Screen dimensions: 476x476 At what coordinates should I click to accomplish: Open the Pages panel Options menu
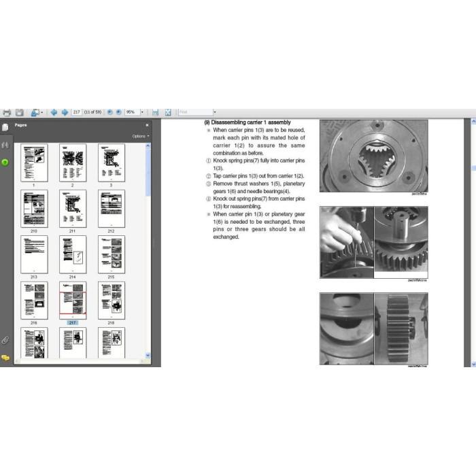pos(141,136)
